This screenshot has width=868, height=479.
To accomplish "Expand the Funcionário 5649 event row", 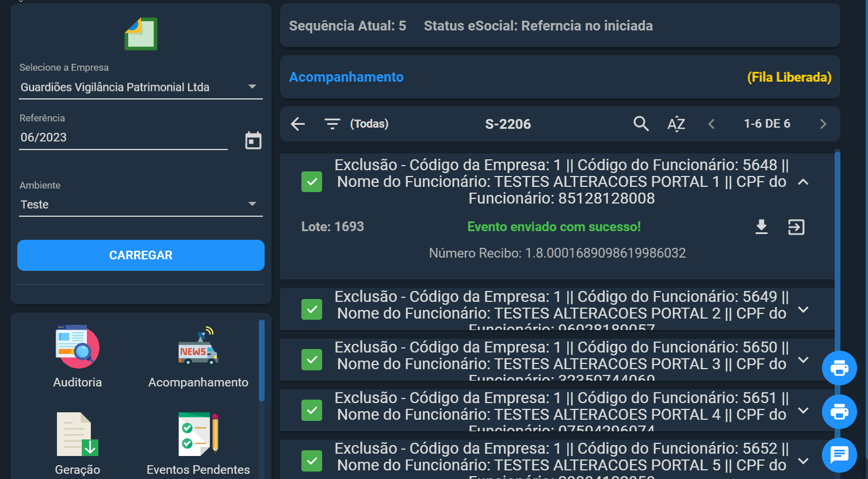I will (804, 309).
